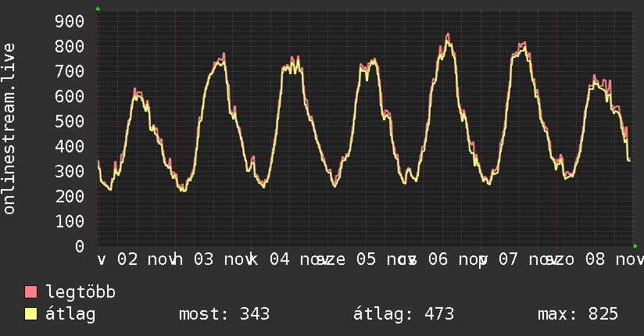
Task: Click the y-axis label 400
Action: click(70, 146)
